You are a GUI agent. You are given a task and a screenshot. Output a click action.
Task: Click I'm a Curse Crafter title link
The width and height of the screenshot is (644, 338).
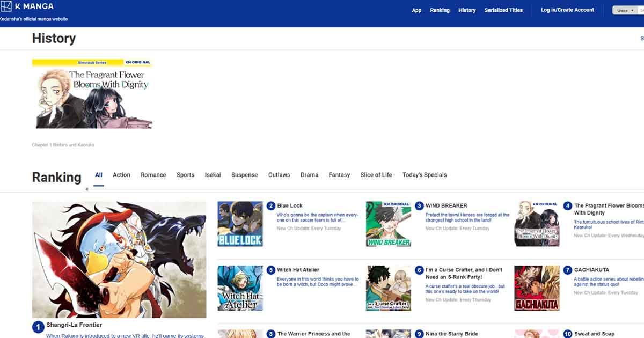point(464,274)
